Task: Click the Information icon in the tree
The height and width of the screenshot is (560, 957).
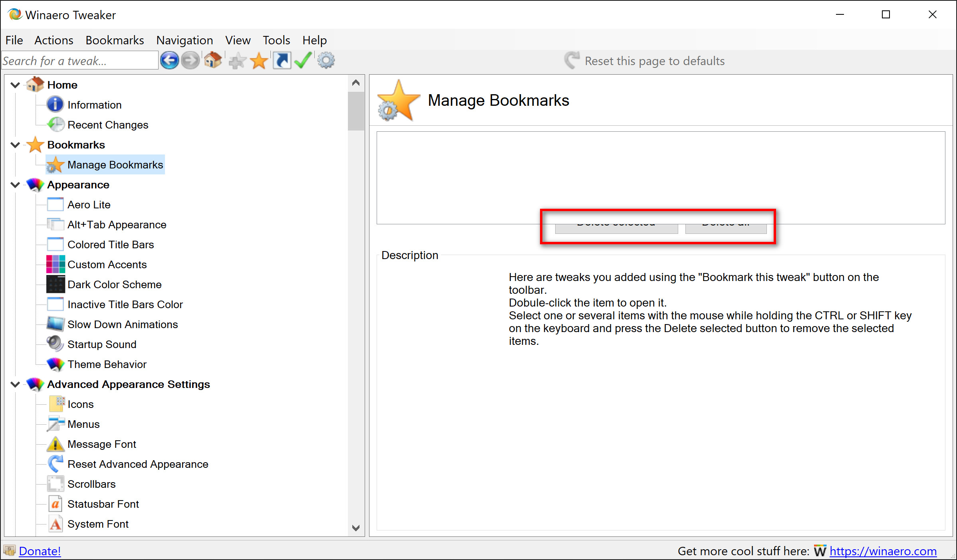Action: coord(55,105)
